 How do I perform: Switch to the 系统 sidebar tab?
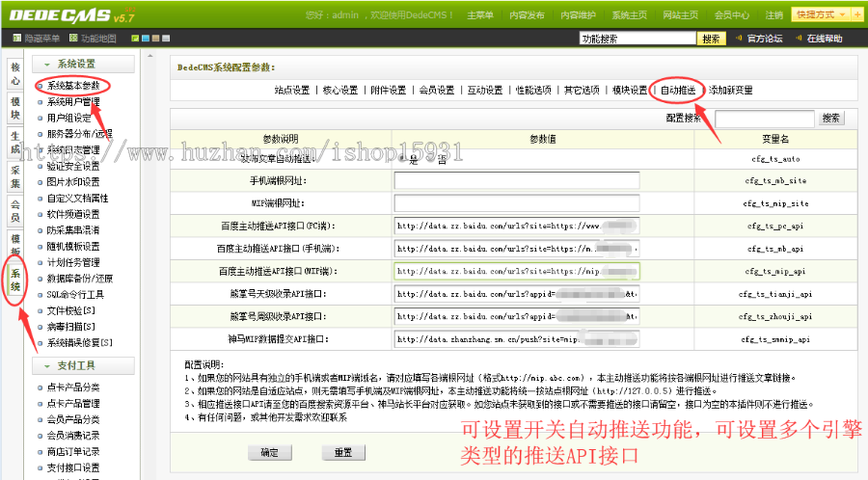pyautogui.click(x=15, y=280)
